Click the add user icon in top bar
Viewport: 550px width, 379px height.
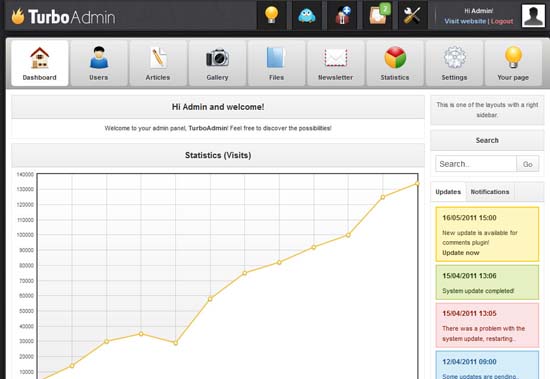click(x=342, y=15)
